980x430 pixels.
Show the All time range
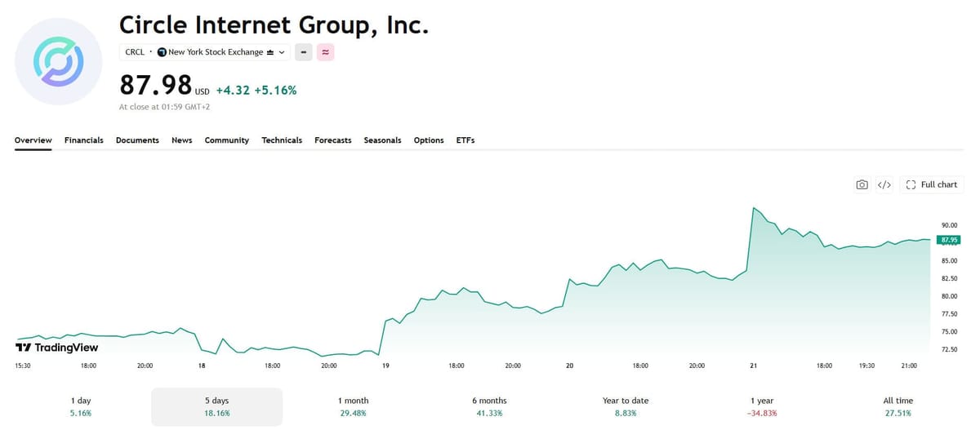898,406
